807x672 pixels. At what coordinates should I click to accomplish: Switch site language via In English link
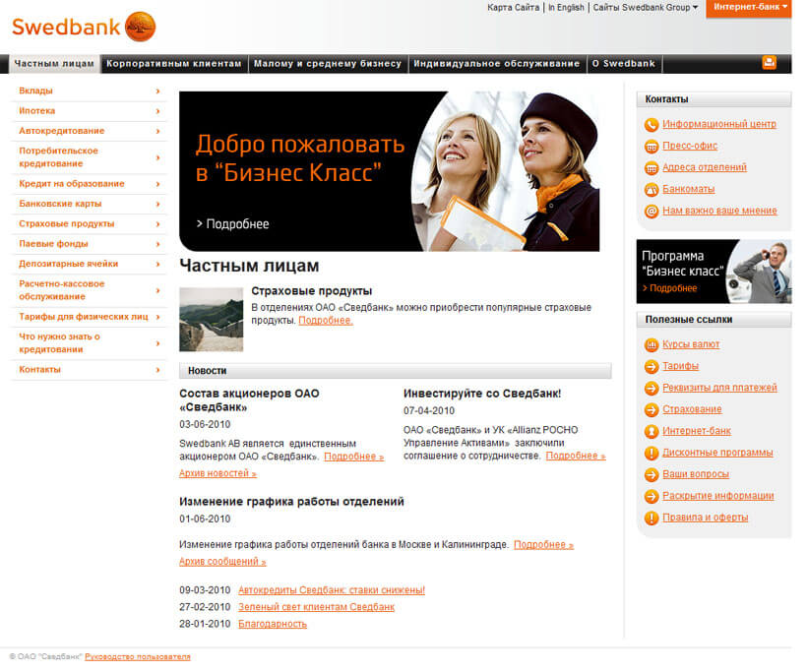coord(567,8)
